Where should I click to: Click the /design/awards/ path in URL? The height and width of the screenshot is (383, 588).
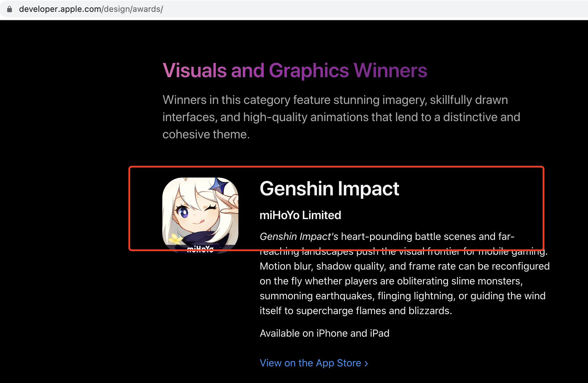(x=132, y=9)
